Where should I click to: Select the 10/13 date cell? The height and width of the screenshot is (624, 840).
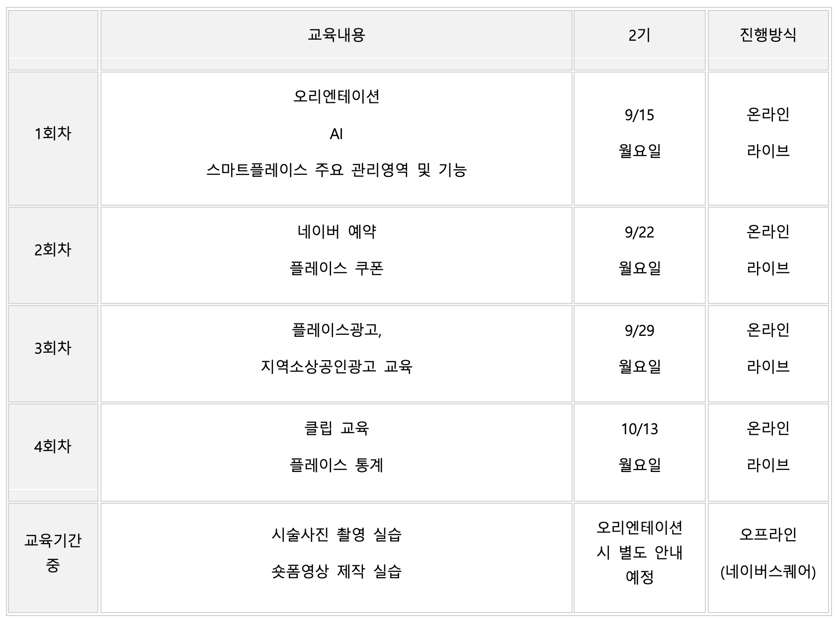click(639, 428)
